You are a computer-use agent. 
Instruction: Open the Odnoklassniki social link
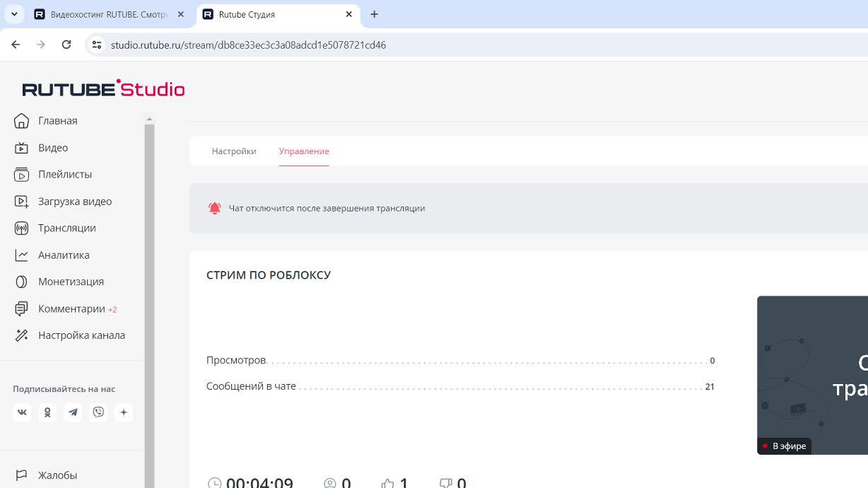[47, 412]
